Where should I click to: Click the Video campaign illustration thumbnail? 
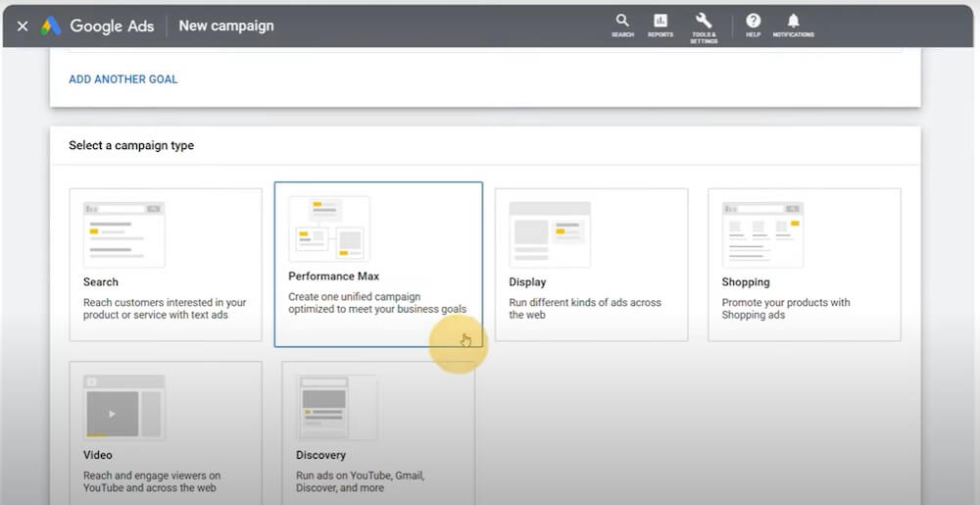tap(123, 408)
